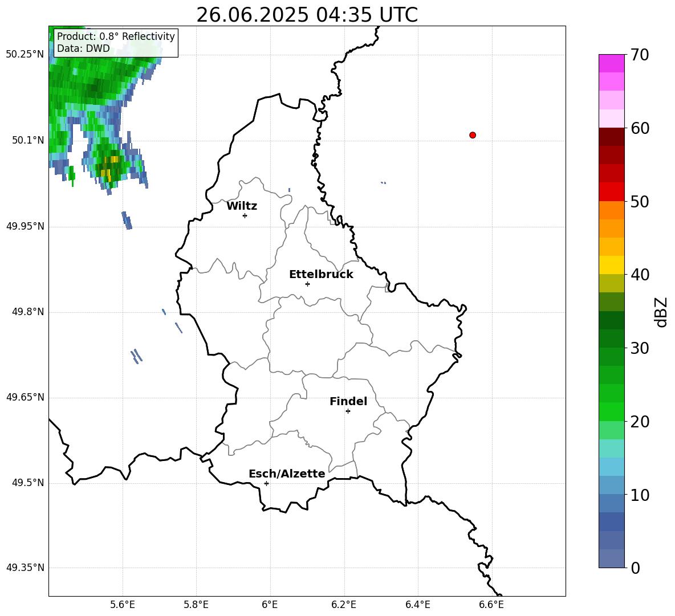
Task: Click the 20 tick on colorbar
Action: (x=639, y=422)
